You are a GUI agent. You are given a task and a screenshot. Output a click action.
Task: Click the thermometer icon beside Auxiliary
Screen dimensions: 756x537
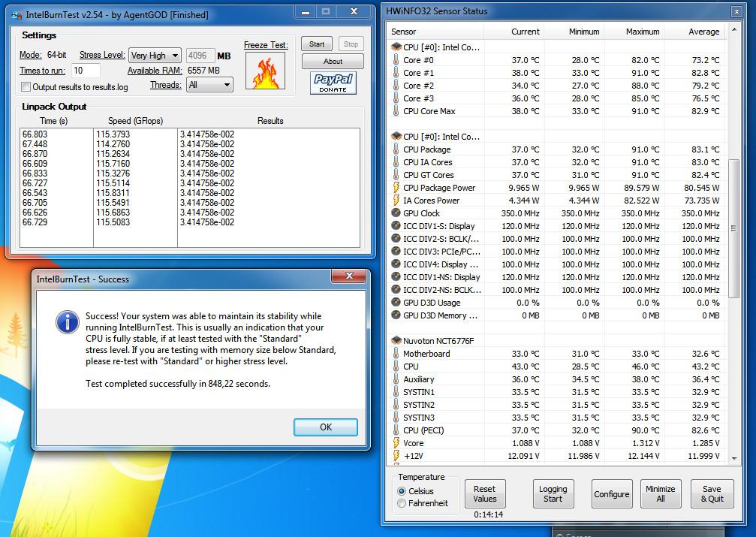click(x=396, y=379)
